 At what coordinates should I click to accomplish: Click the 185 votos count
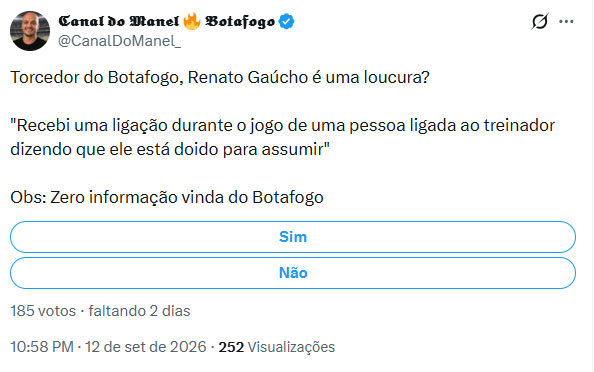pyautogui.click(x=43, y=311)
